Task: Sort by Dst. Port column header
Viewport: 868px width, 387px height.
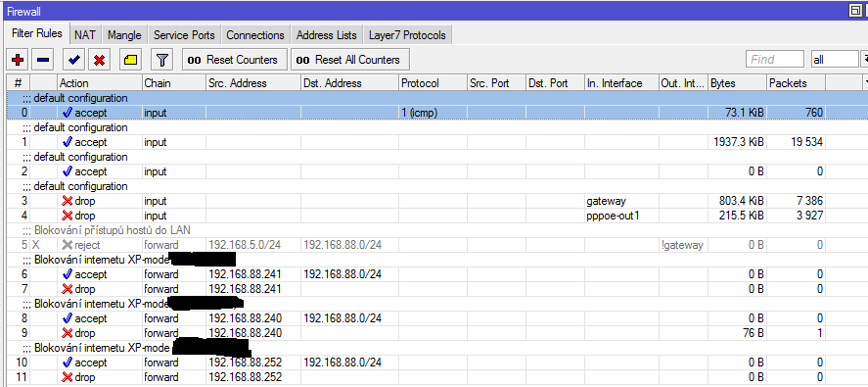Action: (x=555, y=83)
